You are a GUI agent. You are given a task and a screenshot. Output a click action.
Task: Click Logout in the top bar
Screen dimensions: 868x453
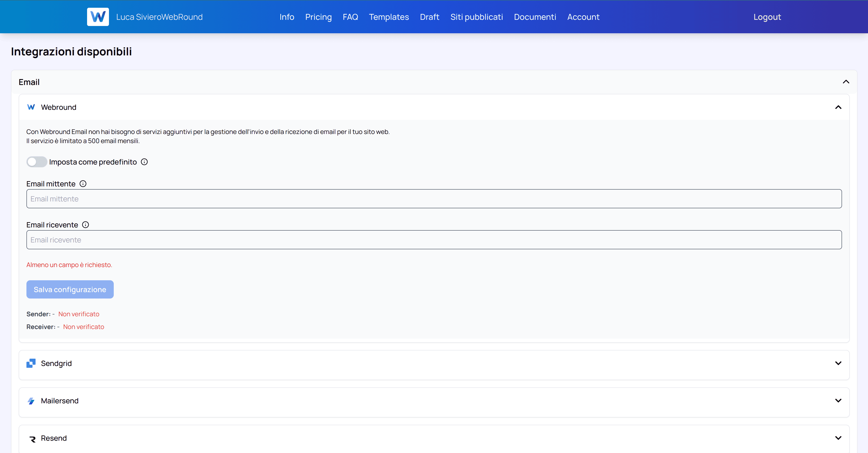(767, 17)
